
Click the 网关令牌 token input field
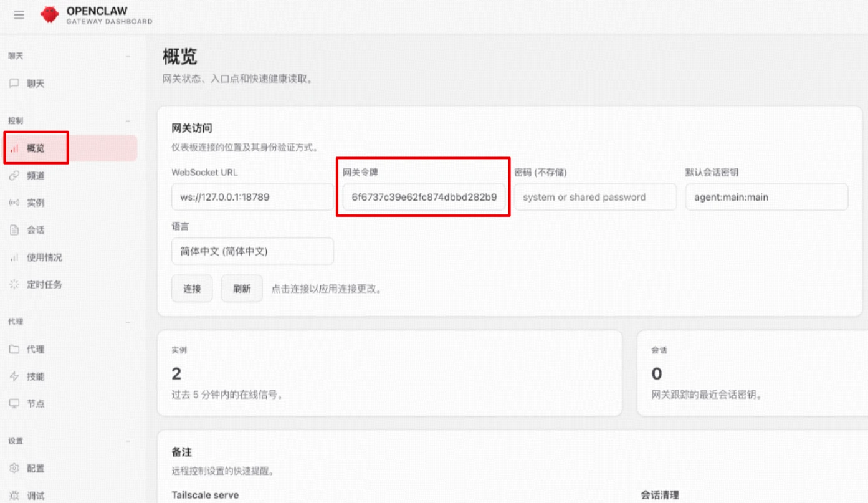[424, 198]
